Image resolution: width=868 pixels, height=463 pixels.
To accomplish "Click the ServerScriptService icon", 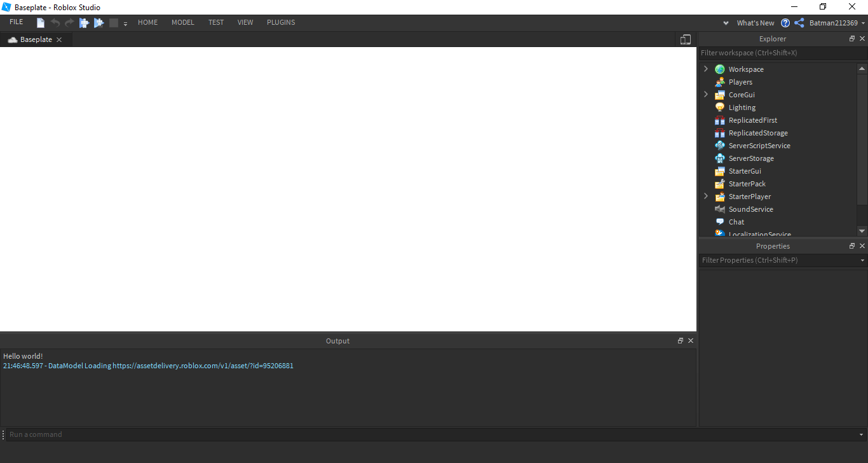I will click(x=719, y=146).
